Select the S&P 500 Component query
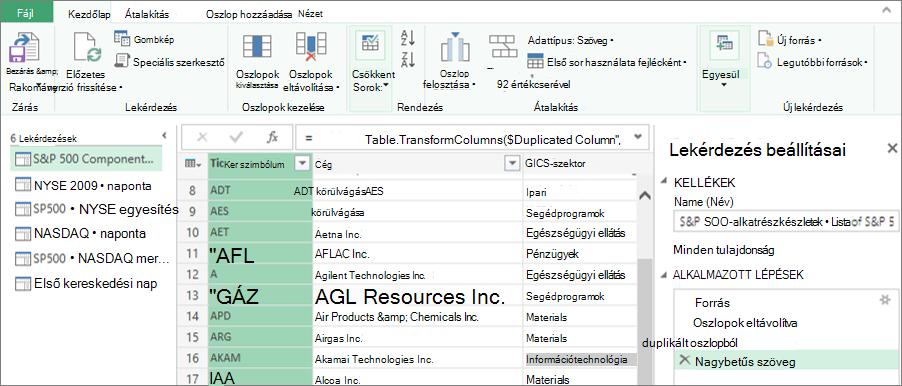 tap(85, 159)
